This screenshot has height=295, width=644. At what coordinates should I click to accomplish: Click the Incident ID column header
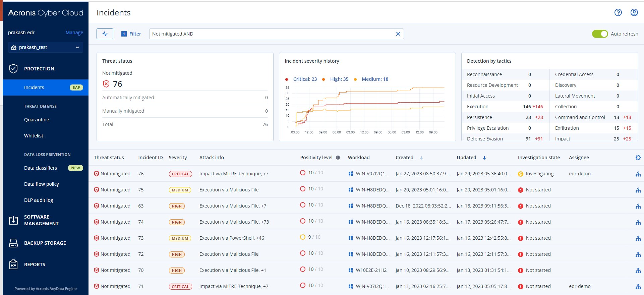[x=150, y=158]
